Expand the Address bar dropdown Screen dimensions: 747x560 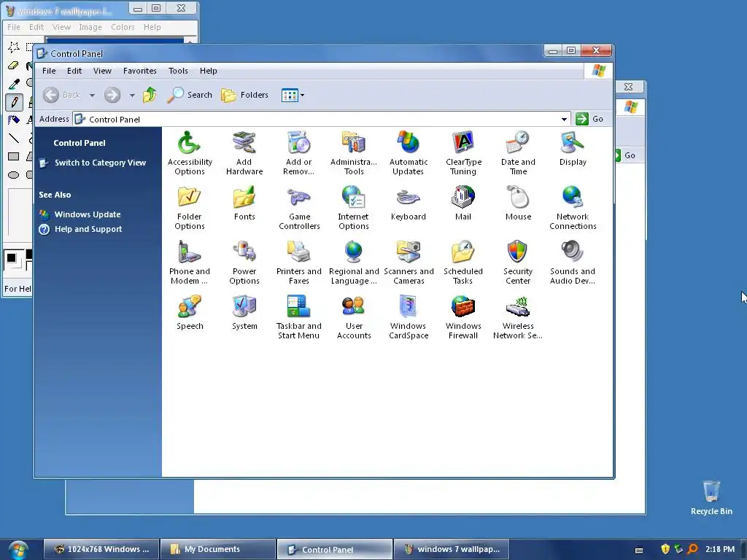tap(564, 119)
